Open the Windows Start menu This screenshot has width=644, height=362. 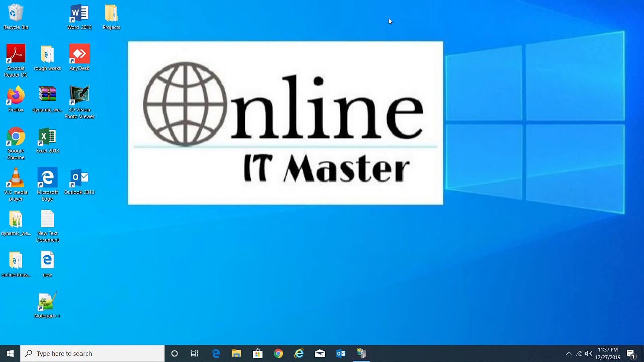[10, 353]
